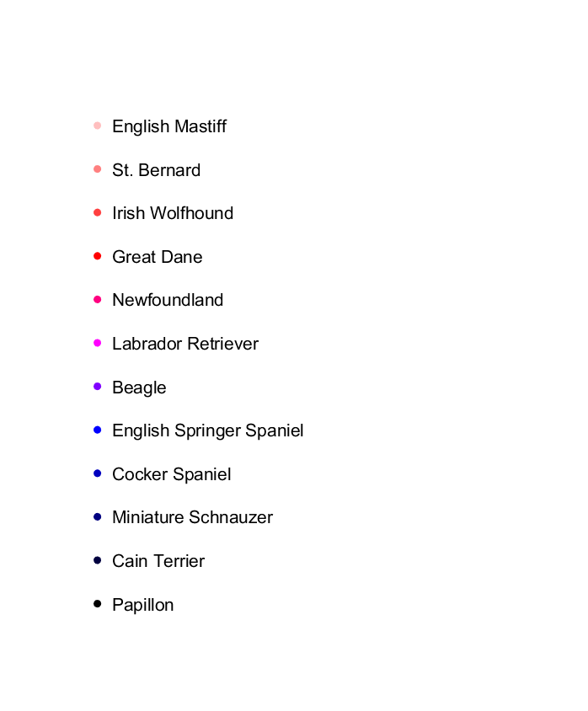Viewport: 588px width, 711px height.
Task: Click the salmon dot beside St. Bernard
Action: [97, 169]
